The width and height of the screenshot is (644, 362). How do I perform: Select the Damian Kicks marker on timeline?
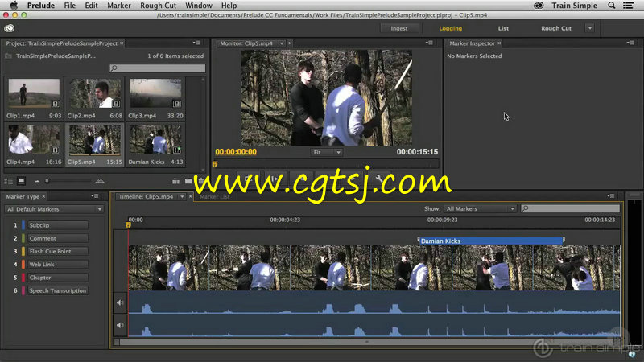coord(491,241)
